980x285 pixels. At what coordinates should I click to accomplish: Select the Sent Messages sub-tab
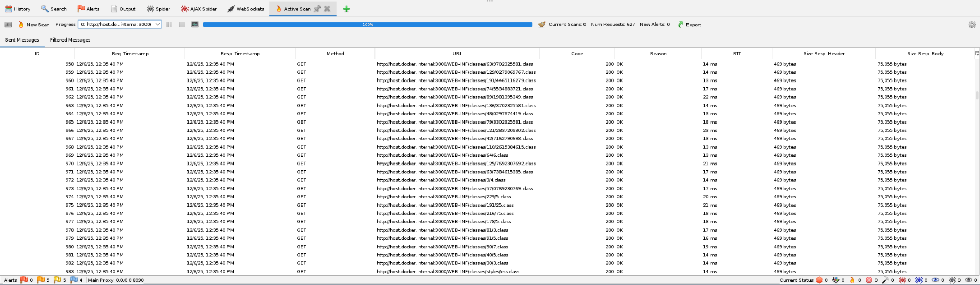coord(22,40)
